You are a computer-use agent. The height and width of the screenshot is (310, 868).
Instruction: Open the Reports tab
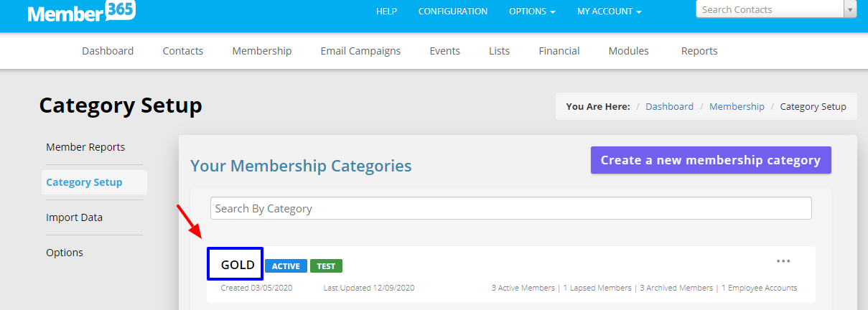click(699, 51)
